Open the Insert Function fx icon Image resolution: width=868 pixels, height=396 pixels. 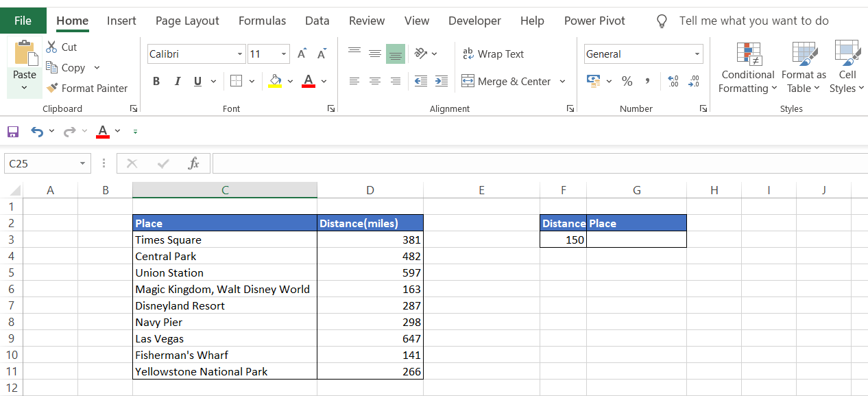193,163
